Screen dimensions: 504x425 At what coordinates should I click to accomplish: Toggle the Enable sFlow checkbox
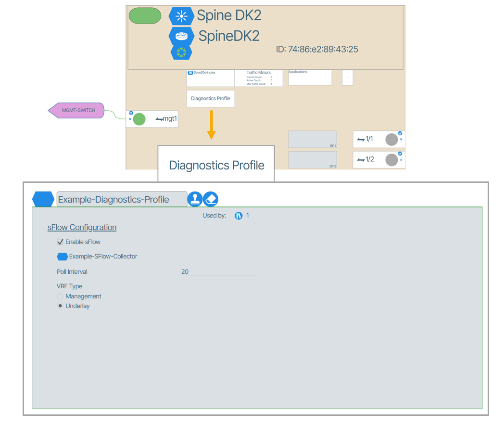pyautogui.click(x=60, y=242)
